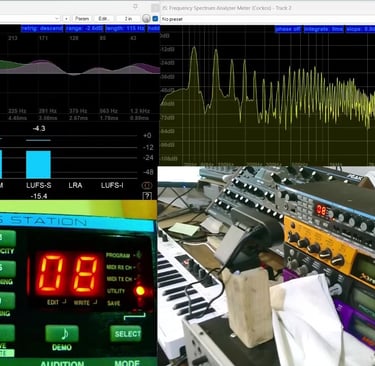375x366 pixels.
Task: Click the 'integrate' parameter label
Action: [x=323, y=29]
